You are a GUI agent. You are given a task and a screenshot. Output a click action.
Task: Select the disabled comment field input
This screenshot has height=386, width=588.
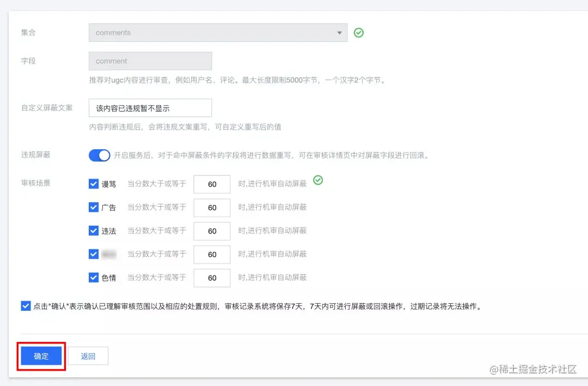pyautogui.click(x=150, y=60)
